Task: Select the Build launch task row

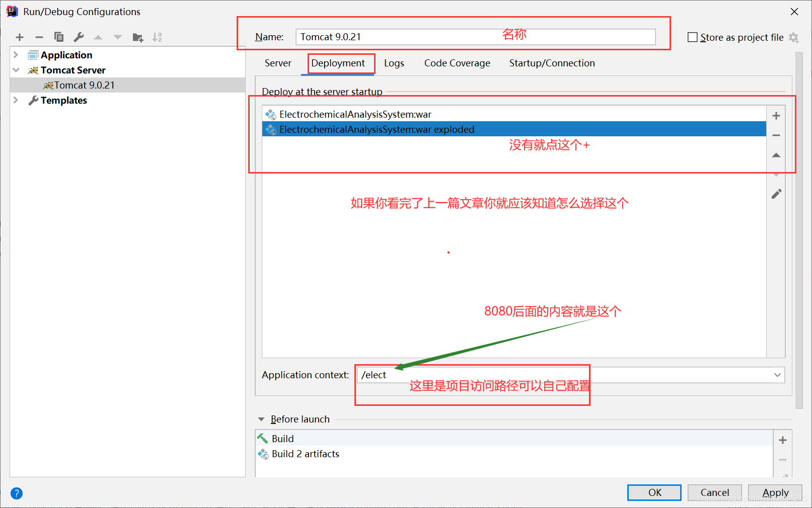Action: [514, 439]
